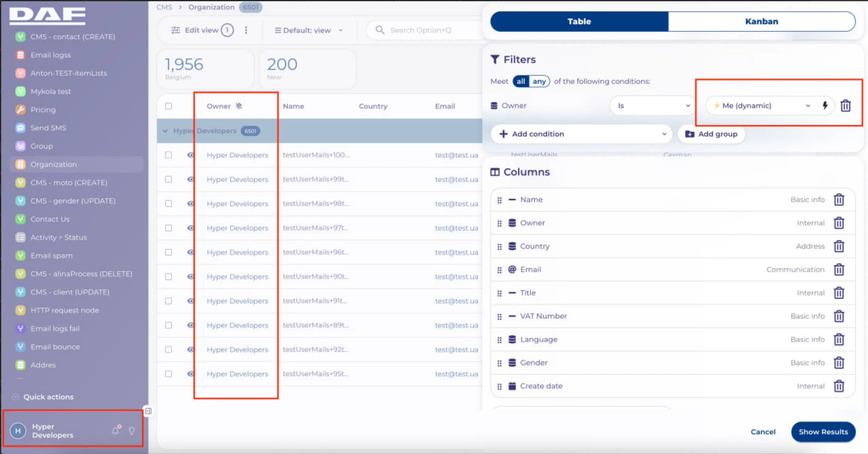Check the testUserMails+100 row checkbox
Screen dimensions: 868x454
coord(168,155)
